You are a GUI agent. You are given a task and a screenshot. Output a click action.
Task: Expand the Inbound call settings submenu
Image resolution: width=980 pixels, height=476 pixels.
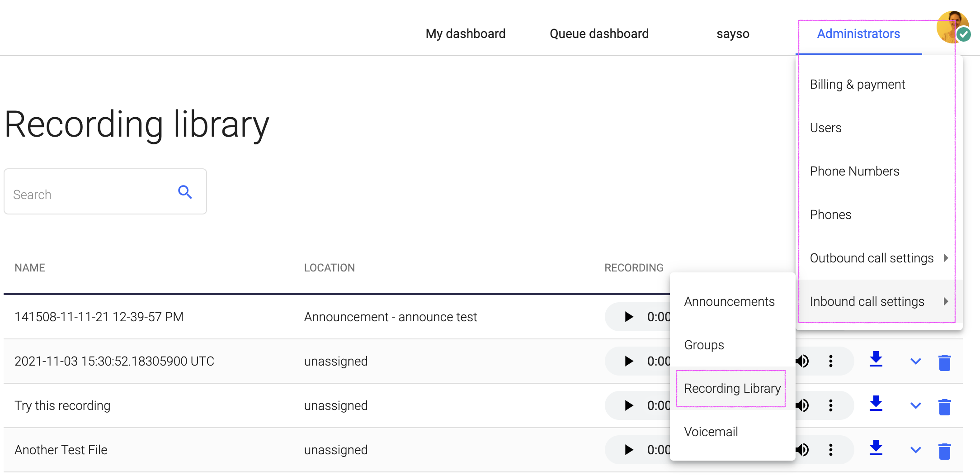867,301
